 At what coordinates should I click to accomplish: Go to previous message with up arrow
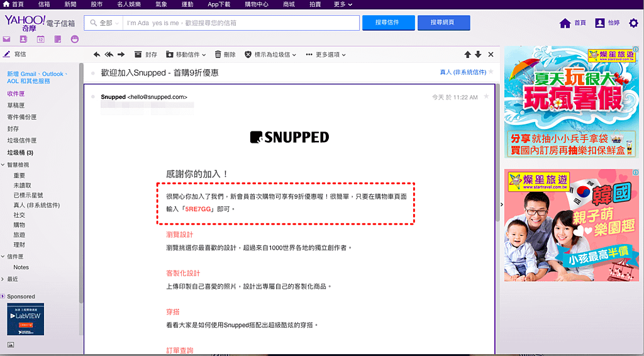click(x=467, y=55)
